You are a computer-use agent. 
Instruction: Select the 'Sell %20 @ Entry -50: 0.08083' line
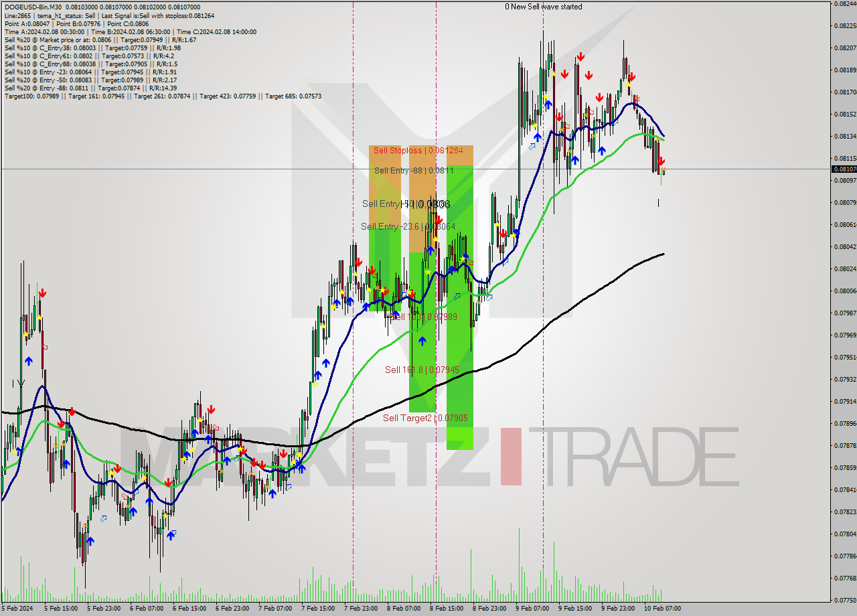[x=90, y=80]
